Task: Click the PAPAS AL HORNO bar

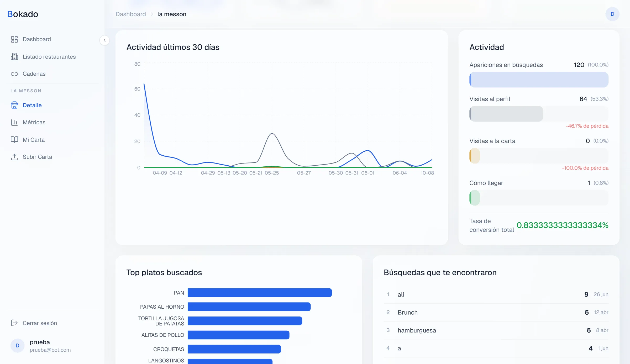Action: (x=249, y=307)
